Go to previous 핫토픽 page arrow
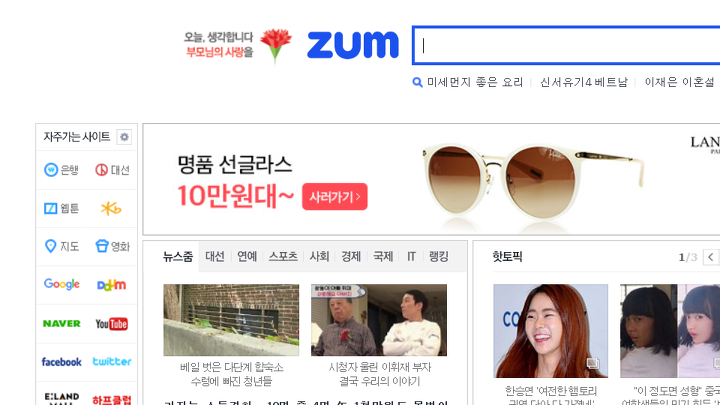 pos(711,257)
